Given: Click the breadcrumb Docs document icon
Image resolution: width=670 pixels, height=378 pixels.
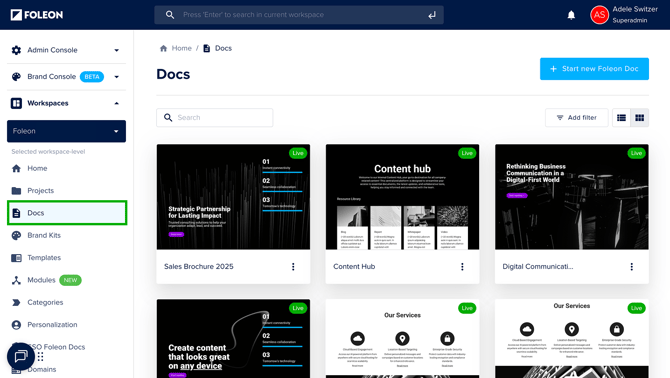Looking at the screenshot, I should click(206, 48).
